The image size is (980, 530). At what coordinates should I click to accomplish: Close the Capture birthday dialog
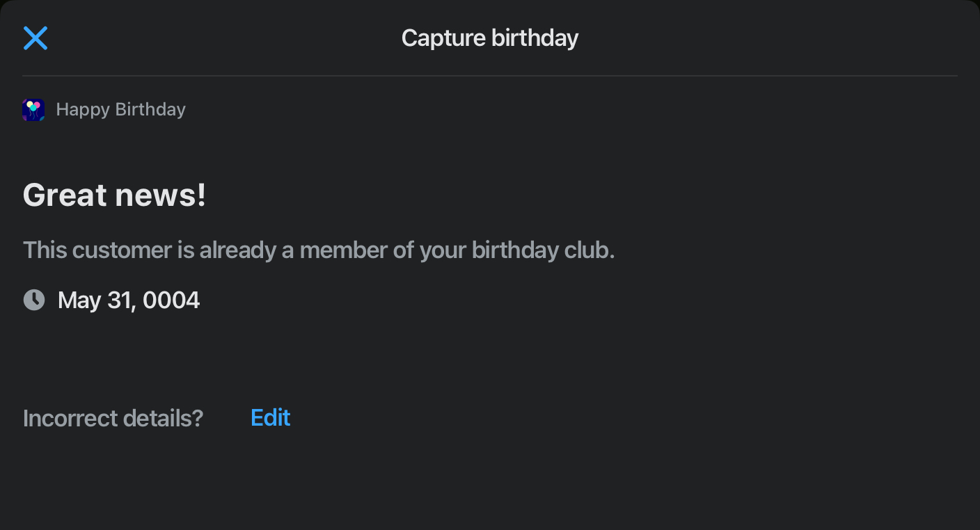(35, 38)
